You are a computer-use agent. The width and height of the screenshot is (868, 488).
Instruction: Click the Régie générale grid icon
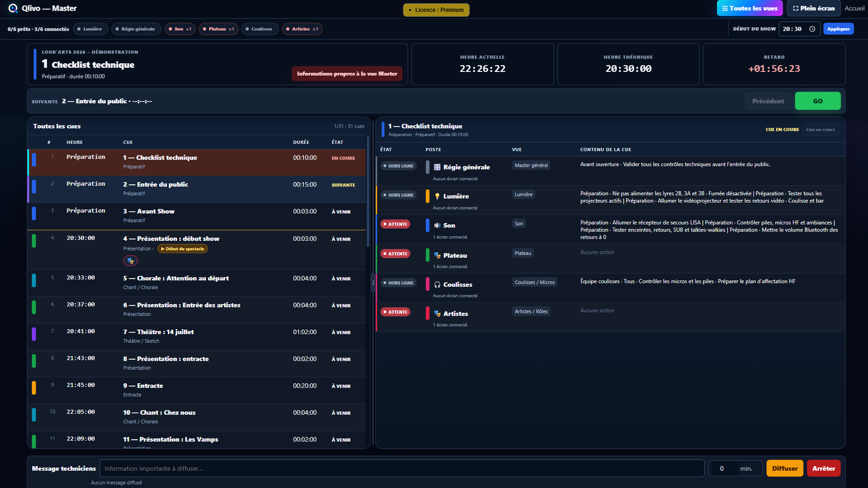[x=437, y=167]
